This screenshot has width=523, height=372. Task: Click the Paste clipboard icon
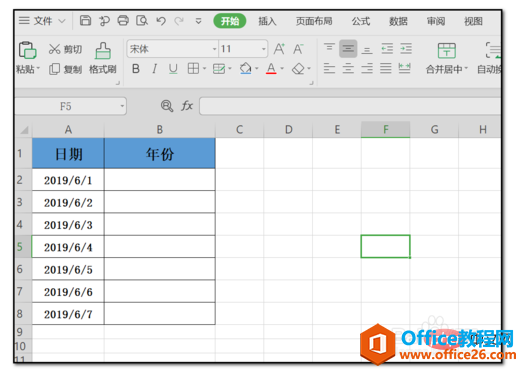pos(27,50)
